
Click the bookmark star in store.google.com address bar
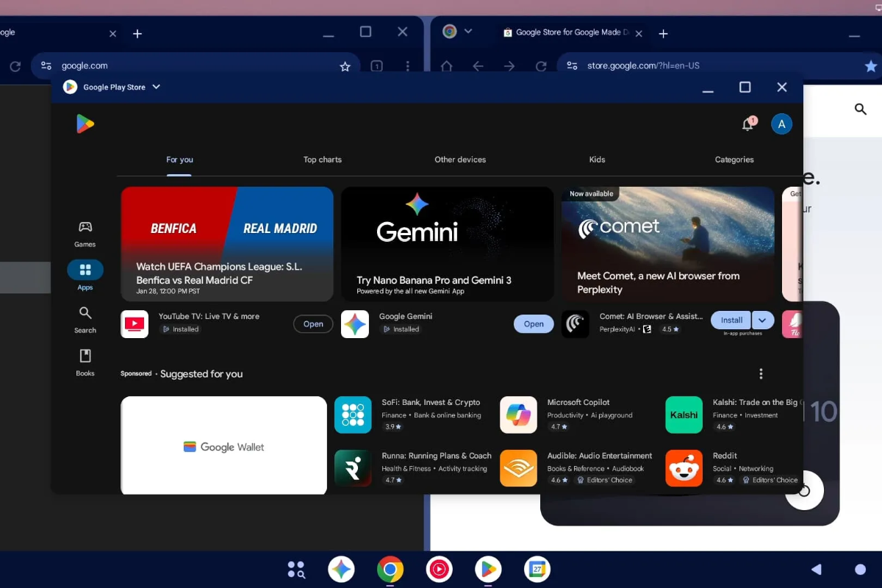pos(871,66)
